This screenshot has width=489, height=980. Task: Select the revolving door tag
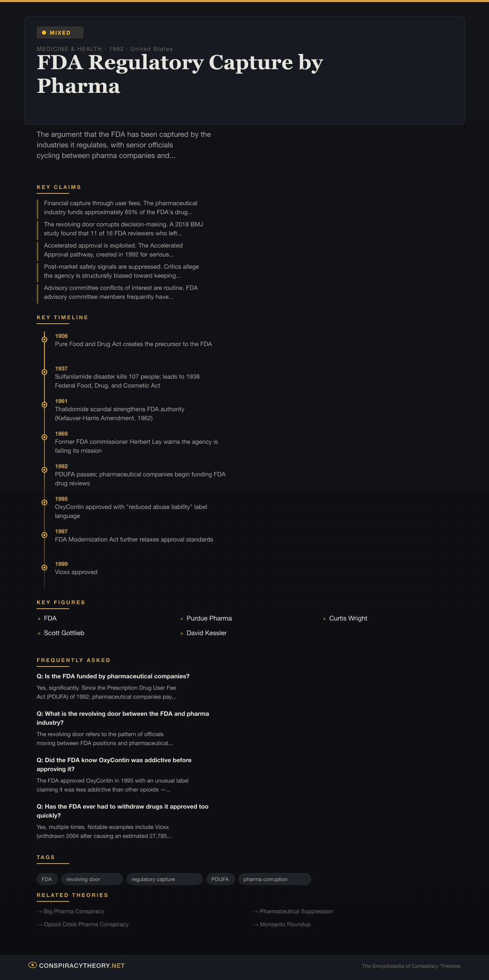[x=92, y=879]
